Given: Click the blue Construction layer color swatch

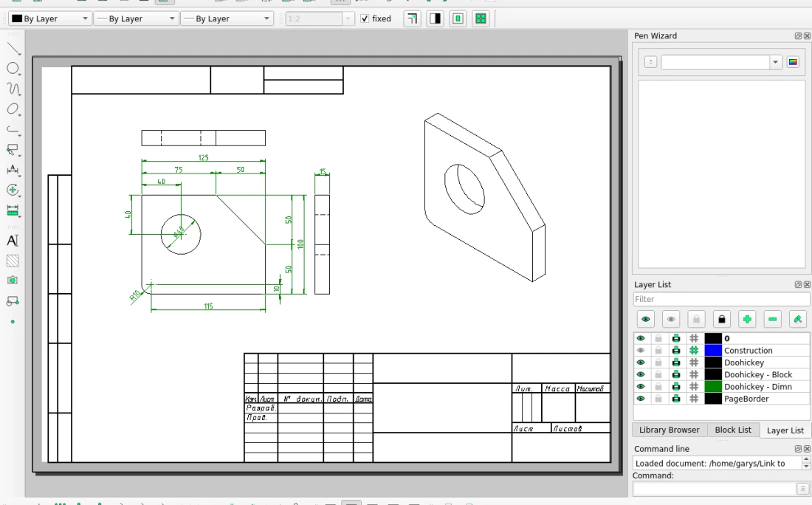Looking at the screenshot, I should [713, 351].
